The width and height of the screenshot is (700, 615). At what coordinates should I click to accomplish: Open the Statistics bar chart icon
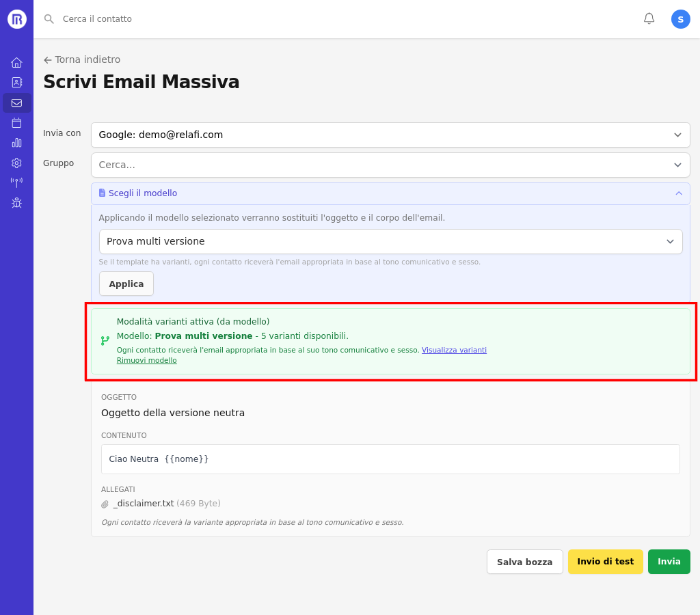click(x=16, y=143)
